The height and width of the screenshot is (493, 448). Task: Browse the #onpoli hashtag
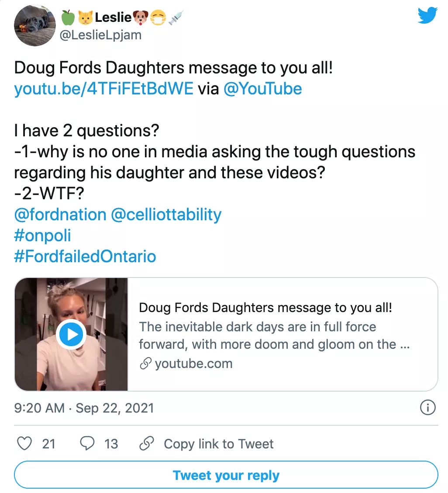[x=42, y=236]
